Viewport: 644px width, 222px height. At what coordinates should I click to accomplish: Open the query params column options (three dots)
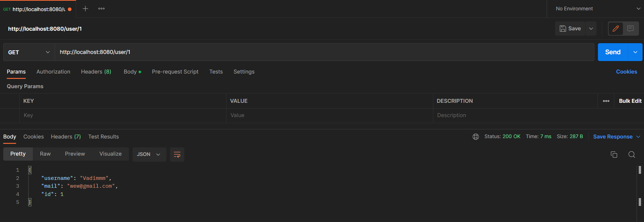click(606, 101)
